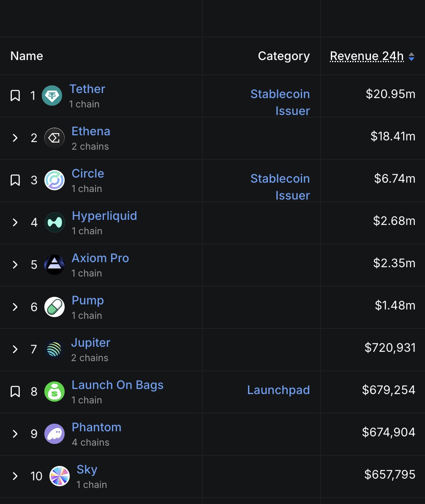Viewport: 425px width, 504px height.
Task: Click the Hyperliquid logo icon
Action: [54, 222]
